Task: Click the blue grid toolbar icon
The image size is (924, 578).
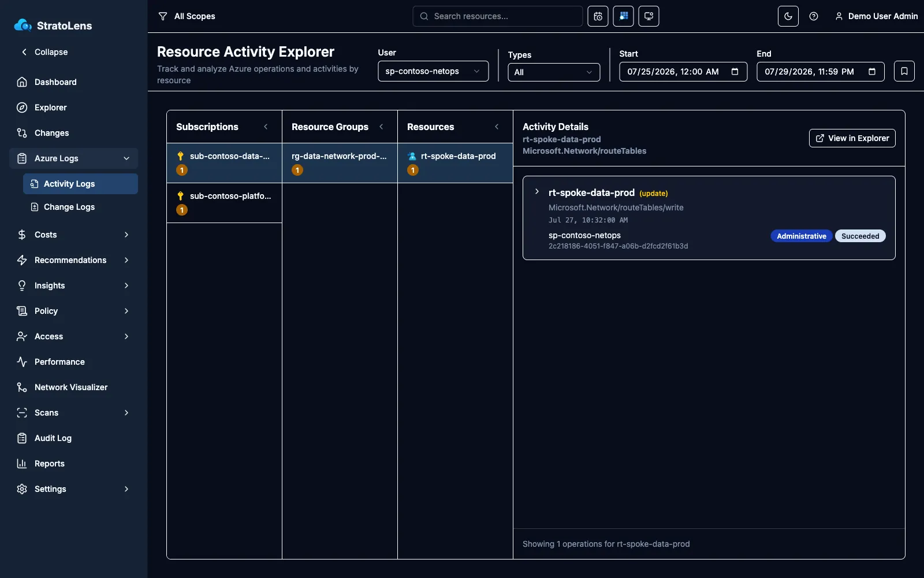Action: point(623,16)
